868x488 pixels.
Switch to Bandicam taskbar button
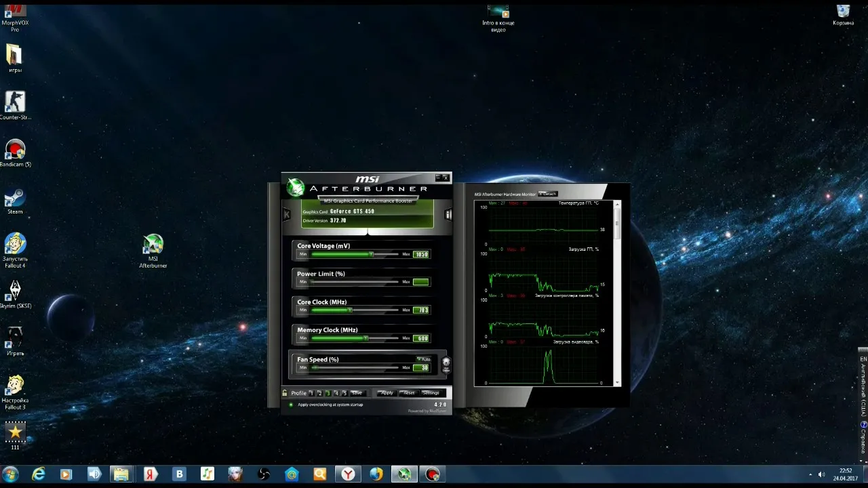pos(433,474)
